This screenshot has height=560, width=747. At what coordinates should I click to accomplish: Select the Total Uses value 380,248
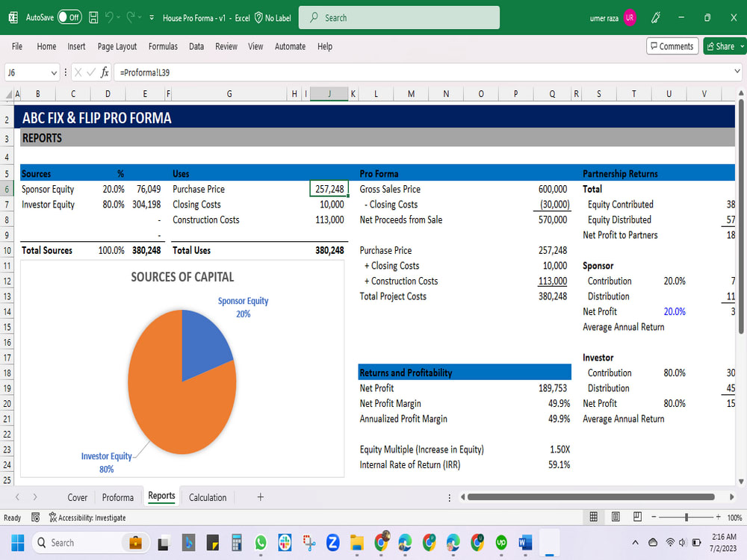point(329,250)
